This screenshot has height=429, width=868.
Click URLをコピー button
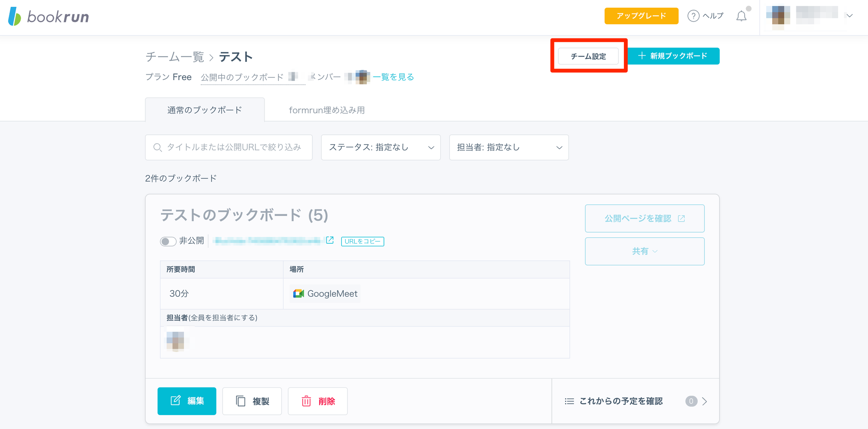[x=362, y=241]
